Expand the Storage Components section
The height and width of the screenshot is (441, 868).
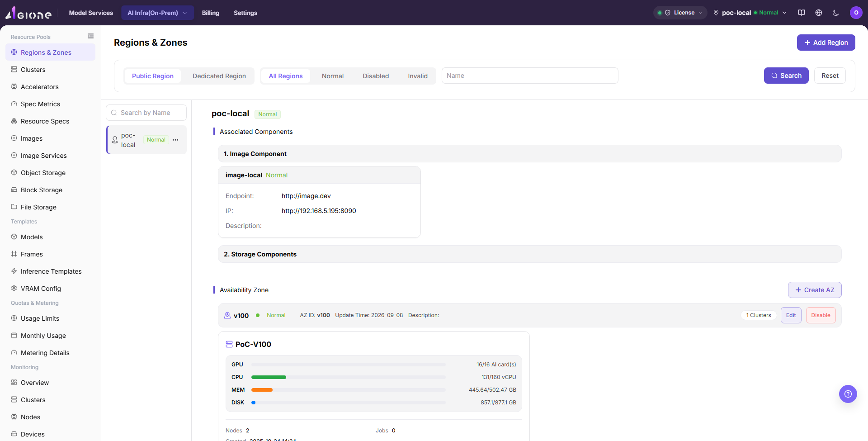coord(529,254)
